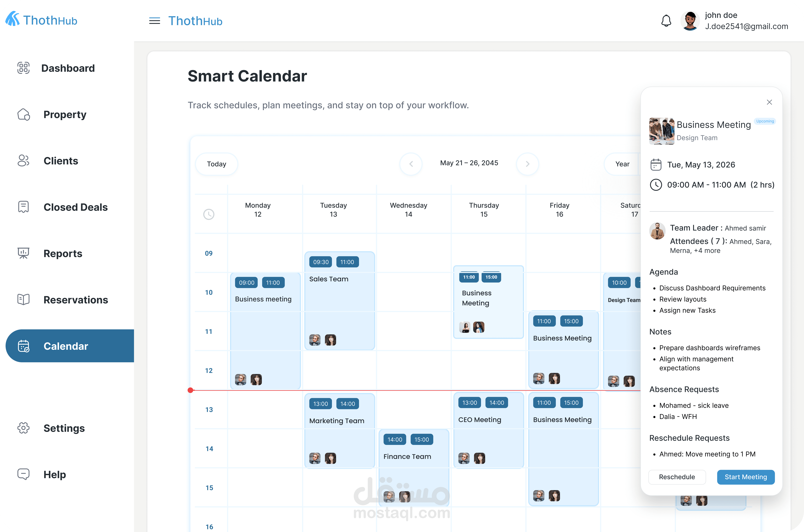Viewport: 804px width, 532px height.
Task: Click the Reschedule button
Action: pos(677,477)
